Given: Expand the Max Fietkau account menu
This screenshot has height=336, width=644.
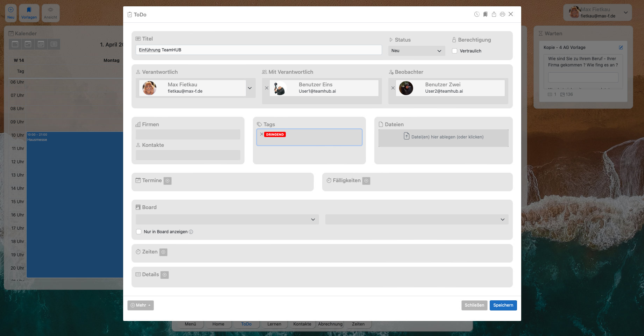Looking at the screenshot, I should tap(625, 13).
